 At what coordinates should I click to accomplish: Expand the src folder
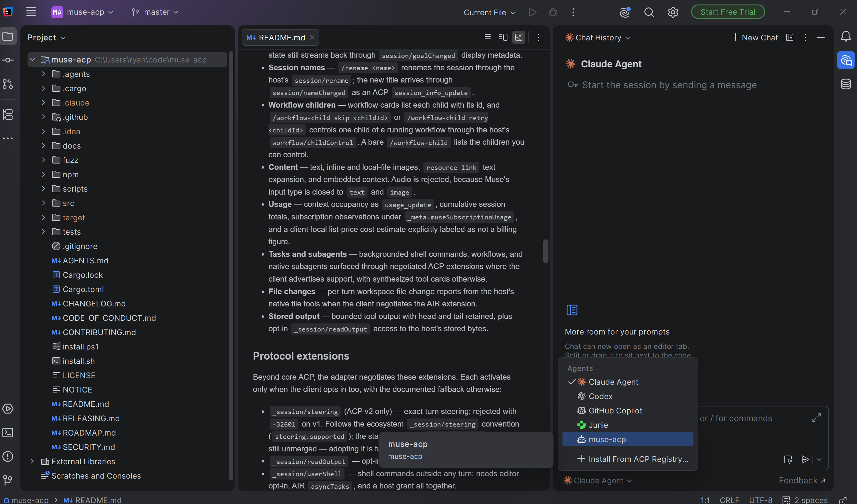click(x=44, y=203)
